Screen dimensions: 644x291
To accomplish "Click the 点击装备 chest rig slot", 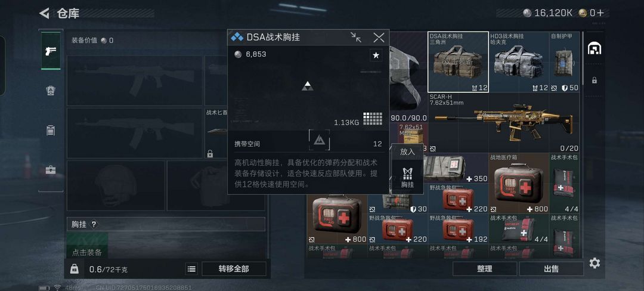I will (x=87, y=245).
